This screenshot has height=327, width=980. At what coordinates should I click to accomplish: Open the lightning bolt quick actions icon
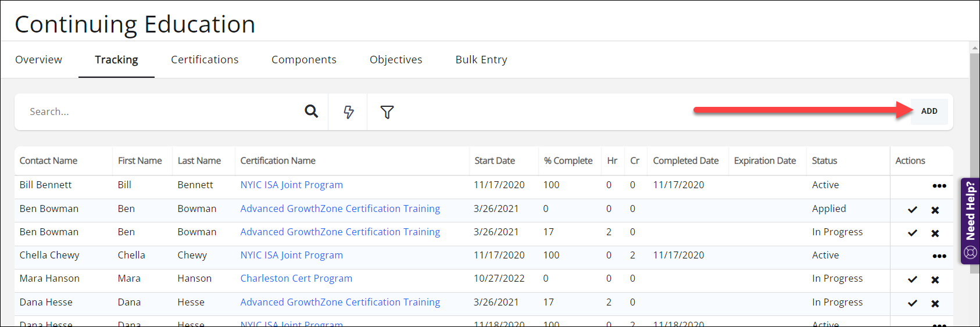(348, 112)
